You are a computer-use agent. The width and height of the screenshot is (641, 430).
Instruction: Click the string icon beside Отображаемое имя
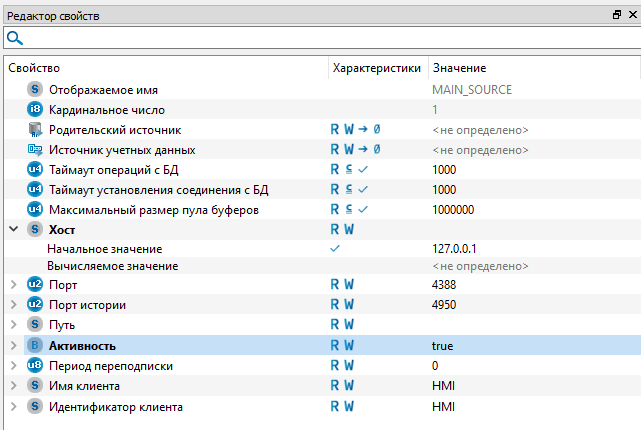pyautogui.click(x=36, y=90)
